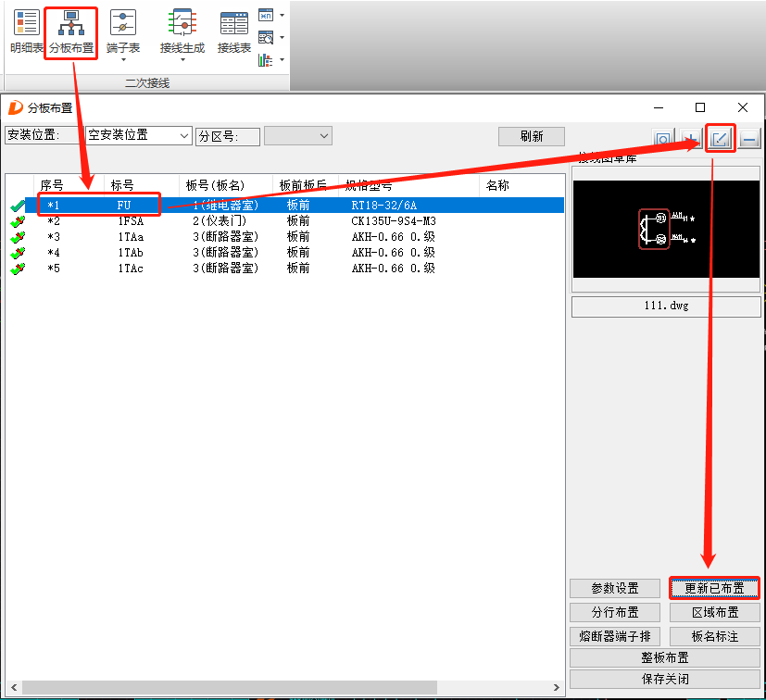Viewport: 766px width, 700px height.
Task: Click the 参数设置 button
Action: coord(615,588)
